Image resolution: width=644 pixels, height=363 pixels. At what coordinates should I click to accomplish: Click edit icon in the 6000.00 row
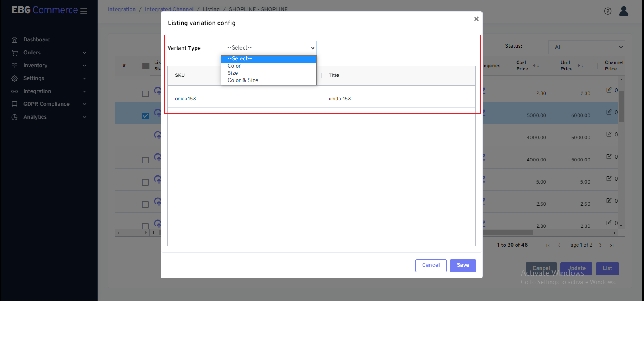[609, 112]
